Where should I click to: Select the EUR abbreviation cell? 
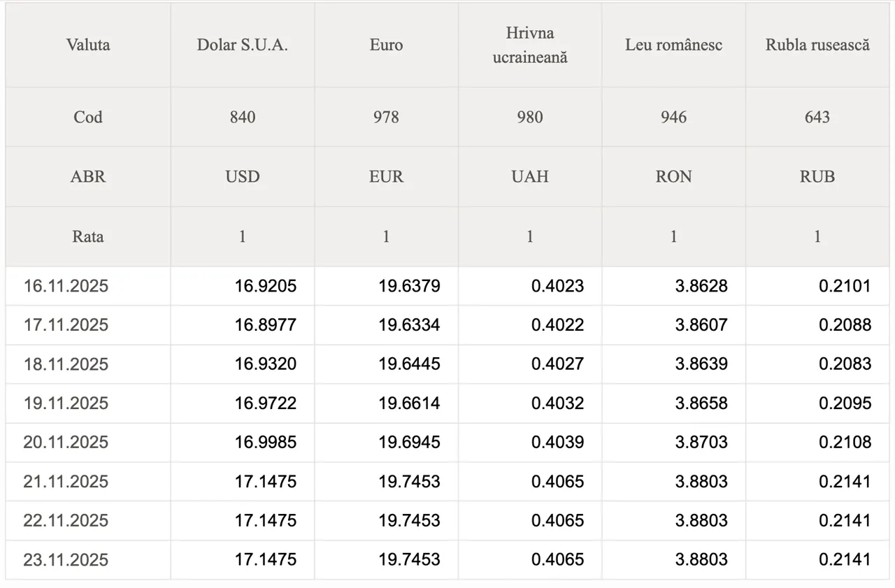[x=386, y=177]
